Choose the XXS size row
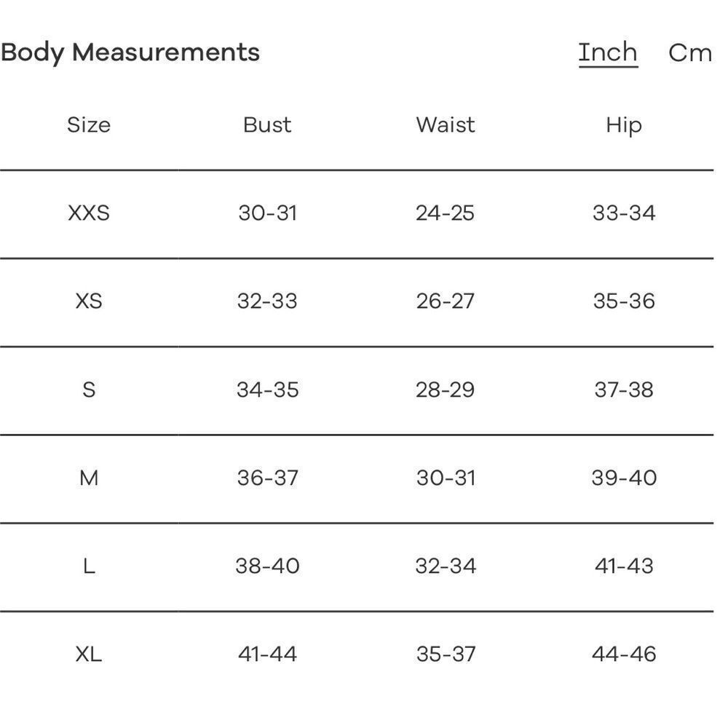 pos(357,213)
